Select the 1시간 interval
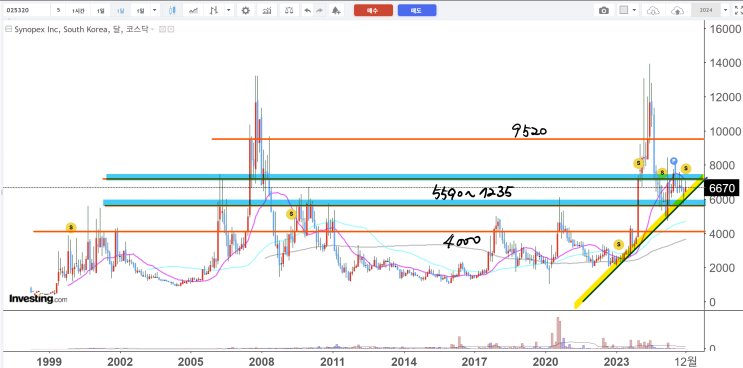 [78, 10]
